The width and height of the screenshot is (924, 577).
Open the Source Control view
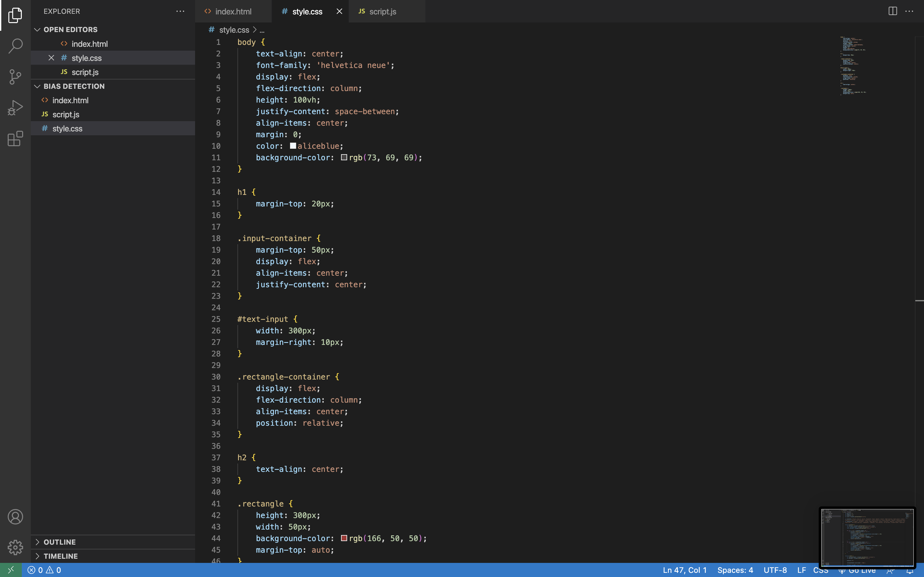(15, 77)
